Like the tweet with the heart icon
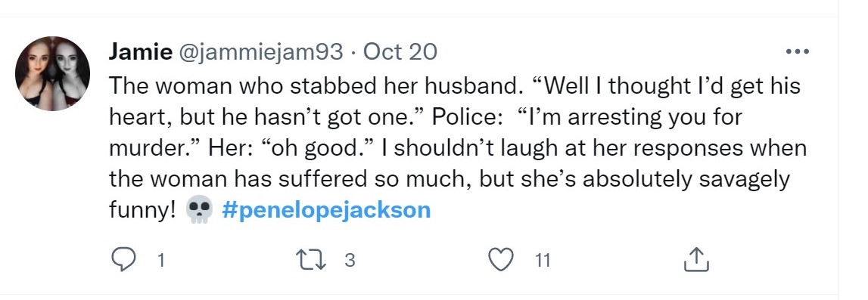 [502, 259]
